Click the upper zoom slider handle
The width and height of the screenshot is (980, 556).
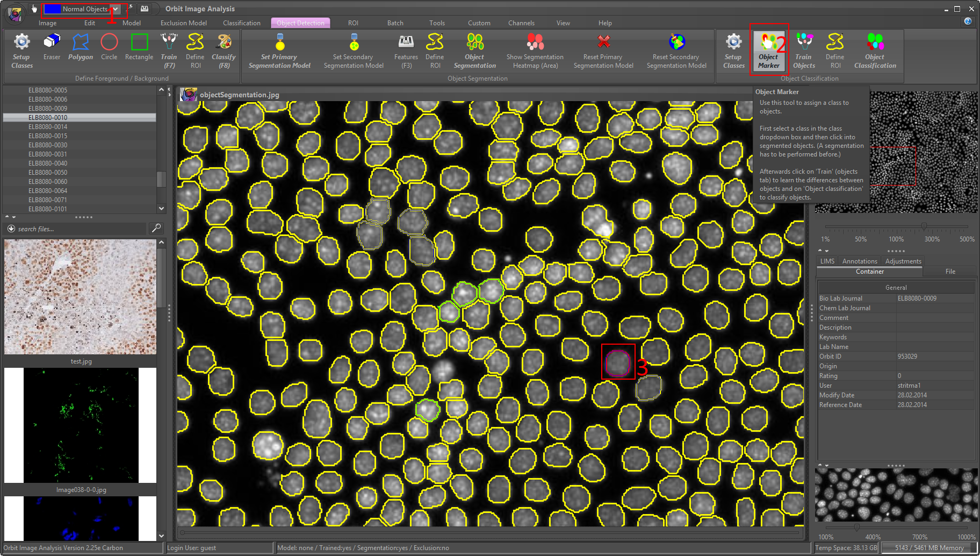point(924,226)
